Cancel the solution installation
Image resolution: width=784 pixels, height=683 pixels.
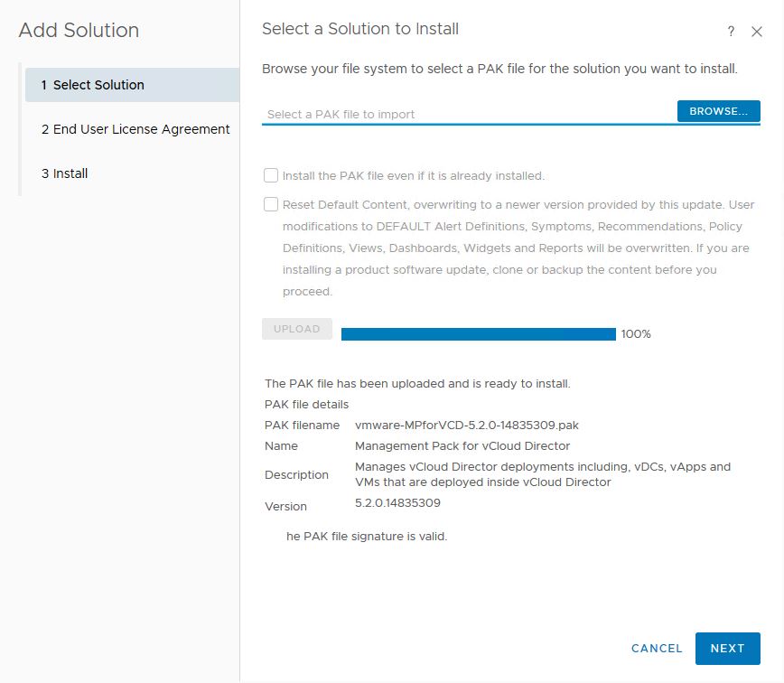tap(657, 648)
